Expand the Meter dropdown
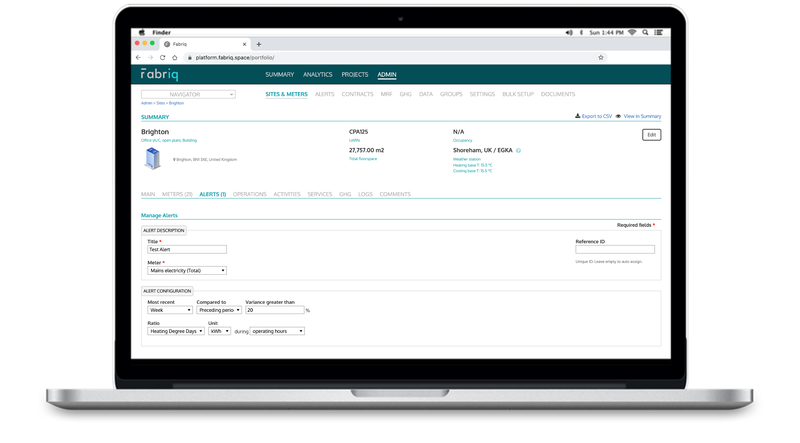Image resolution: width=800 pixels, height=443 pixels. 187,270
